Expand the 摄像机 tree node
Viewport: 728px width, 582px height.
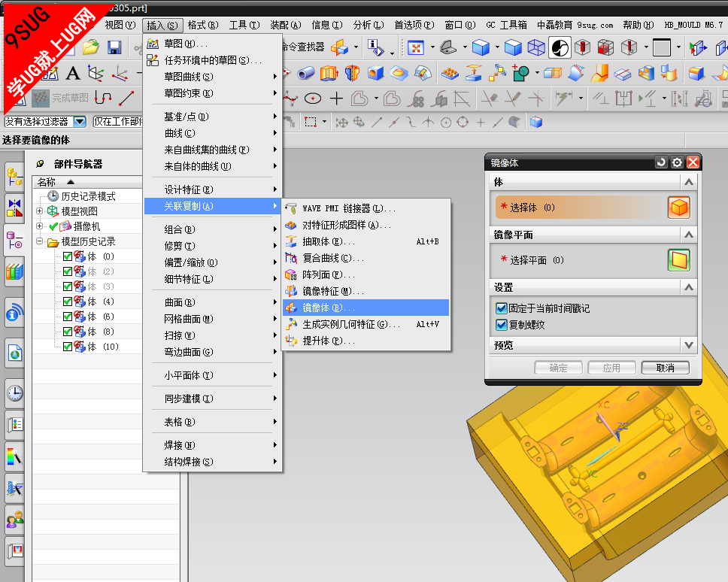pyautogui.click(x=39, y=226)
